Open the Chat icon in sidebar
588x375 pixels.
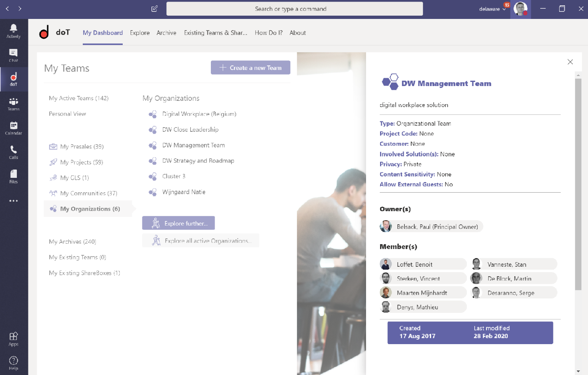[x=14, y=55]
